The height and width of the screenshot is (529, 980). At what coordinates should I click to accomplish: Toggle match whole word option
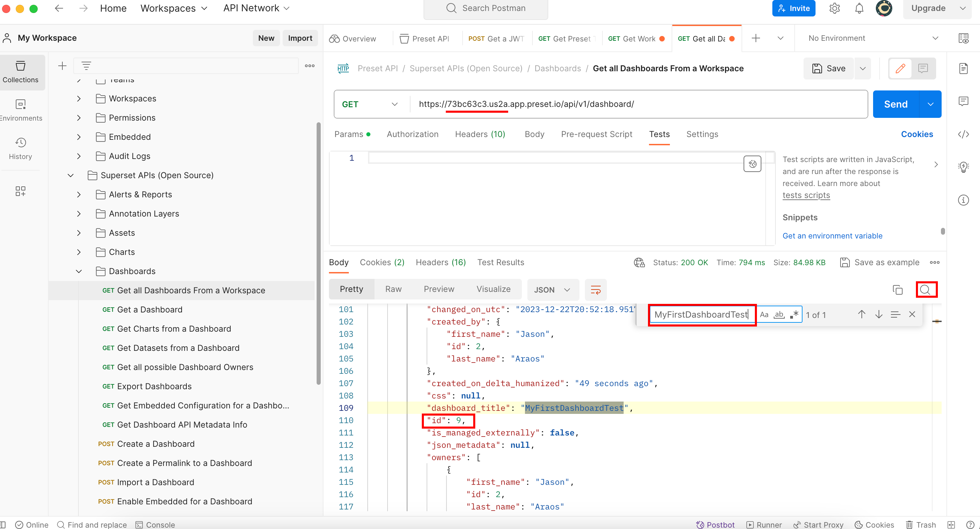point(779,315)
